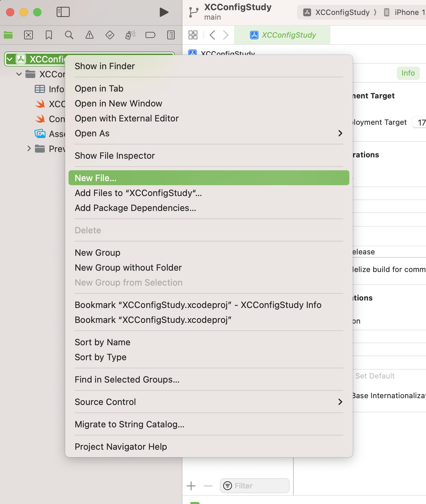The height and width of the screenshot is (504, 426).
Task: Select the Info tab in project editor
Action: pos(408,73)
